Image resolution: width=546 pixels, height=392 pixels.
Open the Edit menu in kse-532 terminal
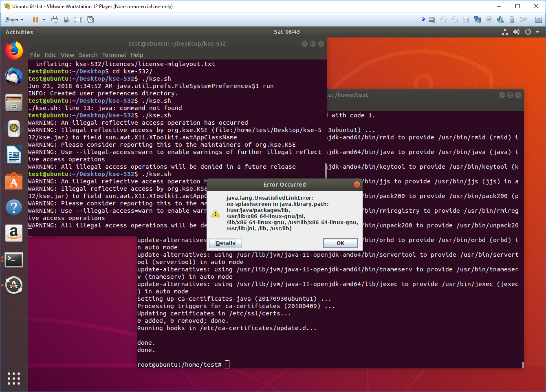(50, 55)
